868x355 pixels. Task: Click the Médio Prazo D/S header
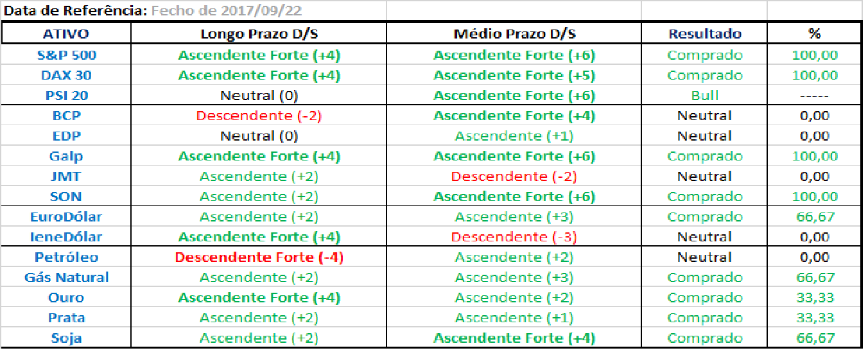click(x=514, y=34)
